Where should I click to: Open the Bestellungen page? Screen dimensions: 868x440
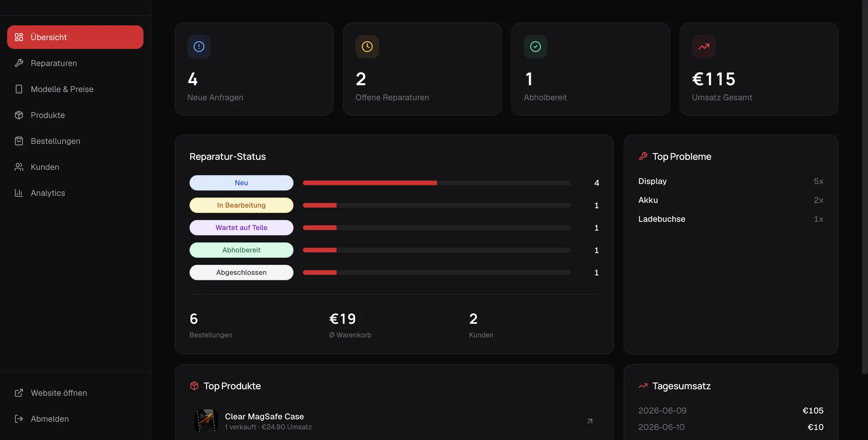click(x=75, y=141)
